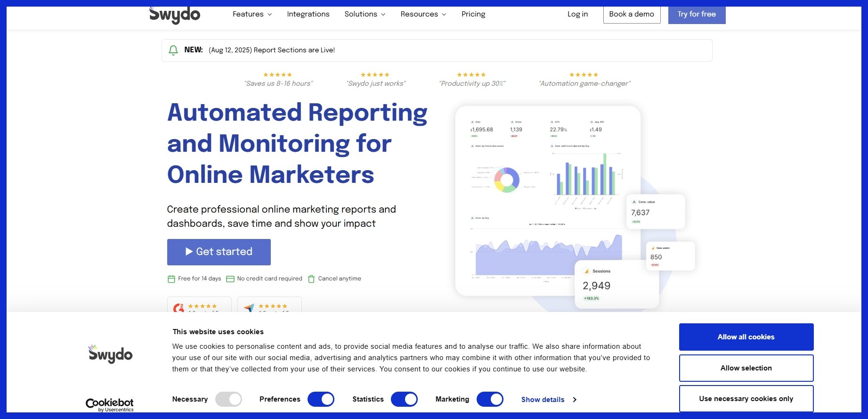This screenshot has width=868, height=419.
Task: Toggle the Necessary cookies switch
Action: point(228,399)
